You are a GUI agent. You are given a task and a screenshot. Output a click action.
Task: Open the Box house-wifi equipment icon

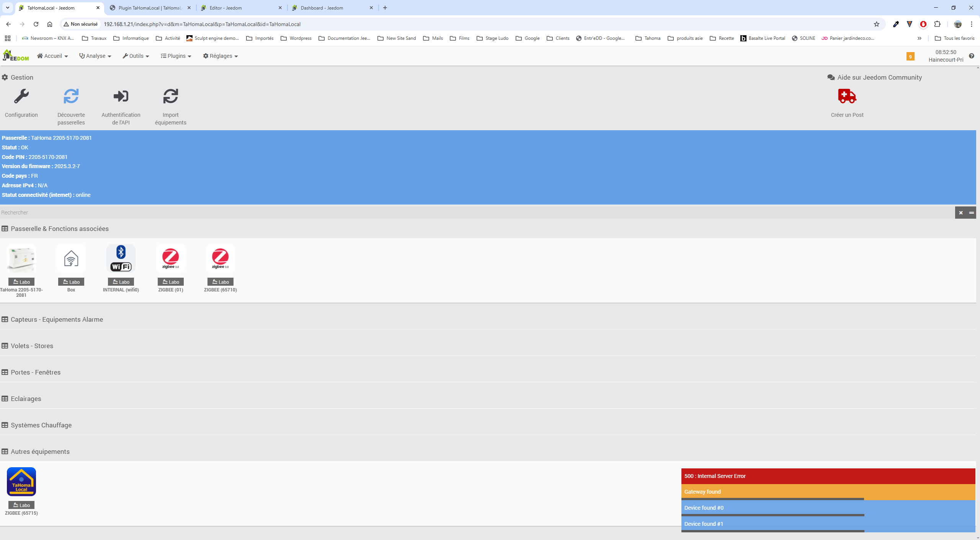click(71, 259)
